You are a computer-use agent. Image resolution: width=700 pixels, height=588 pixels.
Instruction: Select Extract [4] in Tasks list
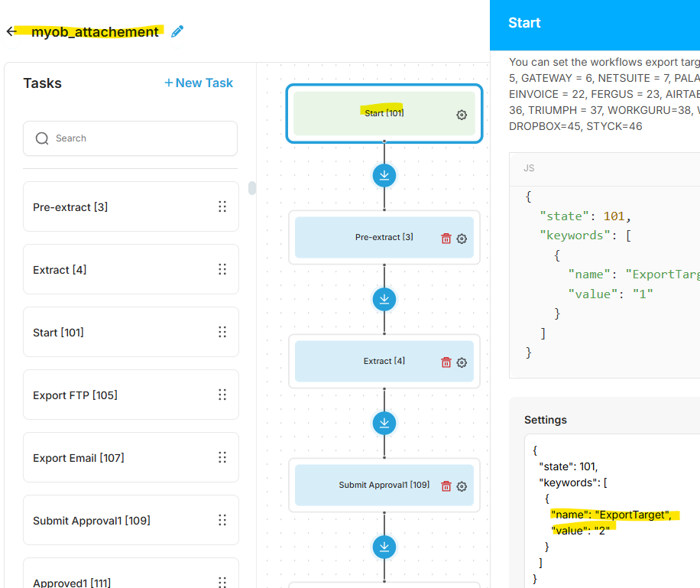[x=131, y=269]
